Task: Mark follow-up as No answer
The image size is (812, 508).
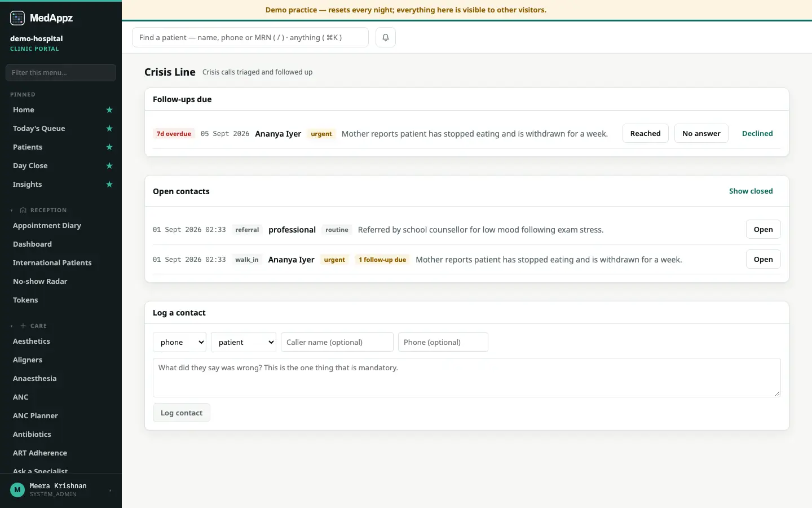Action: tap(701, 134)
